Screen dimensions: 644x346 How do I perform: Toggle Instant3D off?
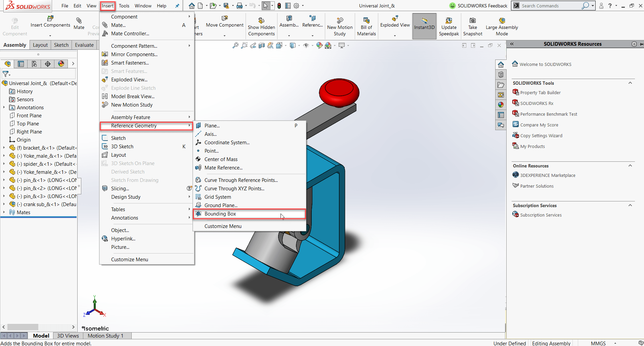[424, 25]
